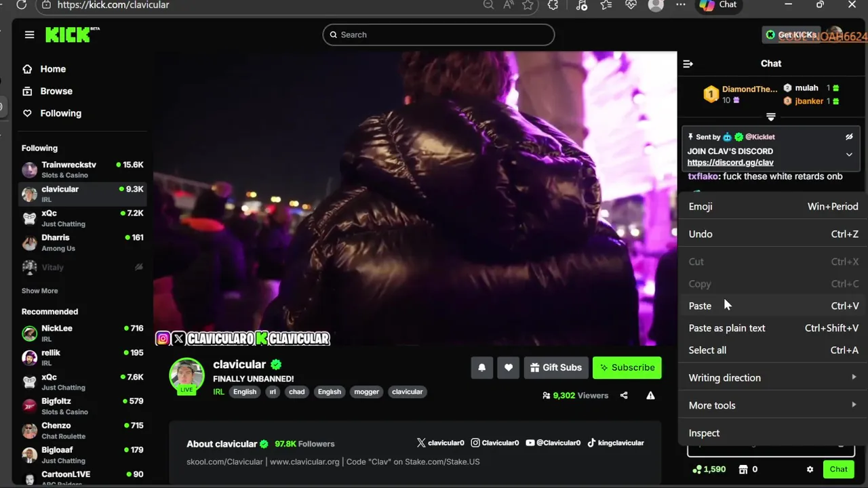Click the mogger tag
Image resolution: width=868 pixels, height=488 pixels.
366,392
